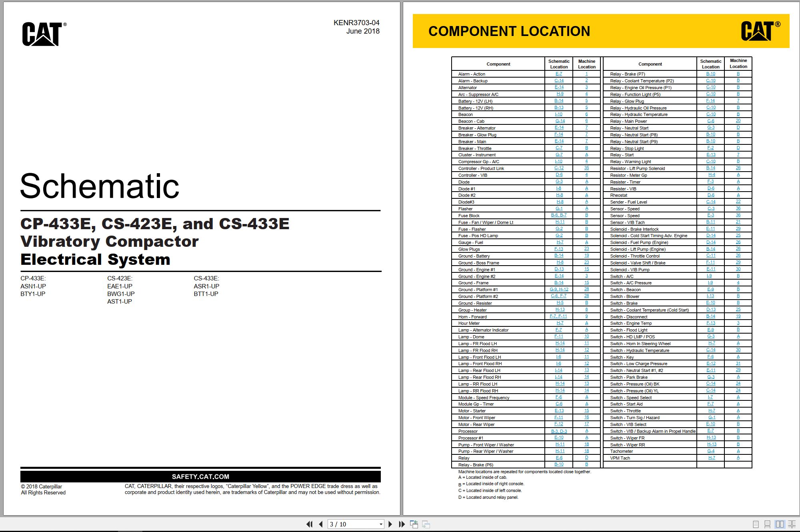Click machine location 10 for Lamp - Dome
This screenshot has height=532, width=800.
click(x=586, y=337)
